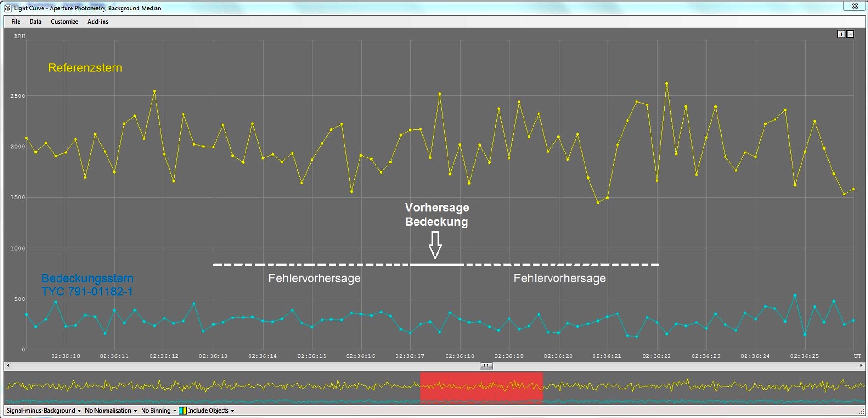
Task: Click the 1000 value on the ADU axis
Action: (18, 248)
